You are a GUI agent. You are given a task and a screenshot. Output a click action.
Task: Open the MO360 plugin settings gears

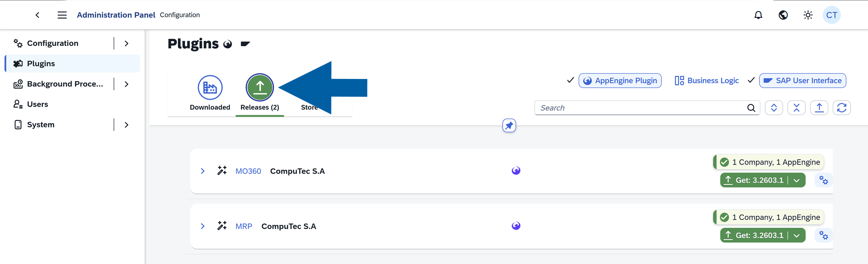pos(824,180)
